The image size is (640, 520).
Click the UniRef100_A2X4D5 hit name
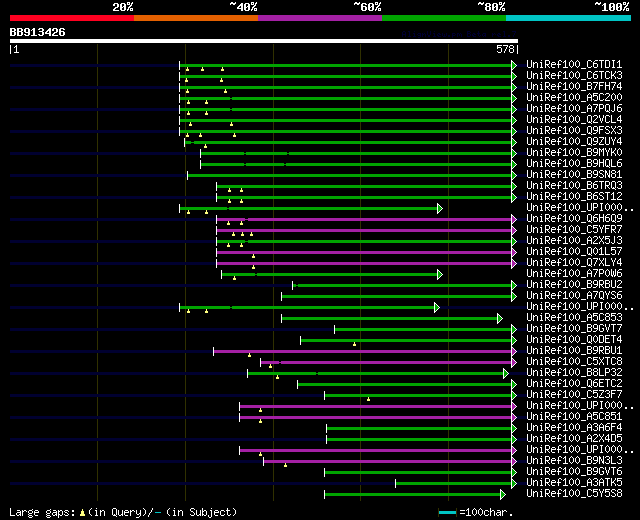pyautogui.click(x=574, y=439)
